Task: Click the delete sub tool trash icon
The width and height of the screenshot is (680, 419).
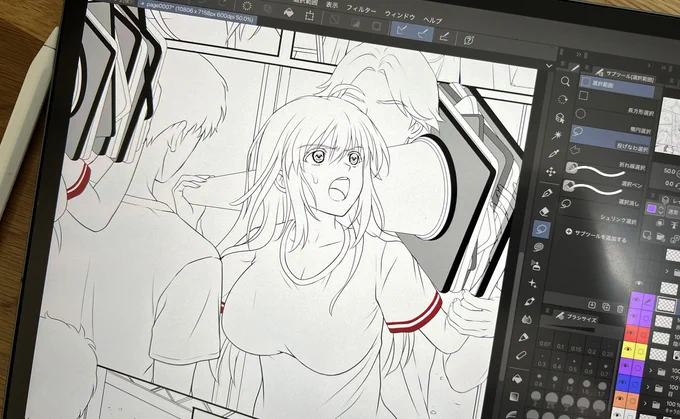Action: point(620,309)
